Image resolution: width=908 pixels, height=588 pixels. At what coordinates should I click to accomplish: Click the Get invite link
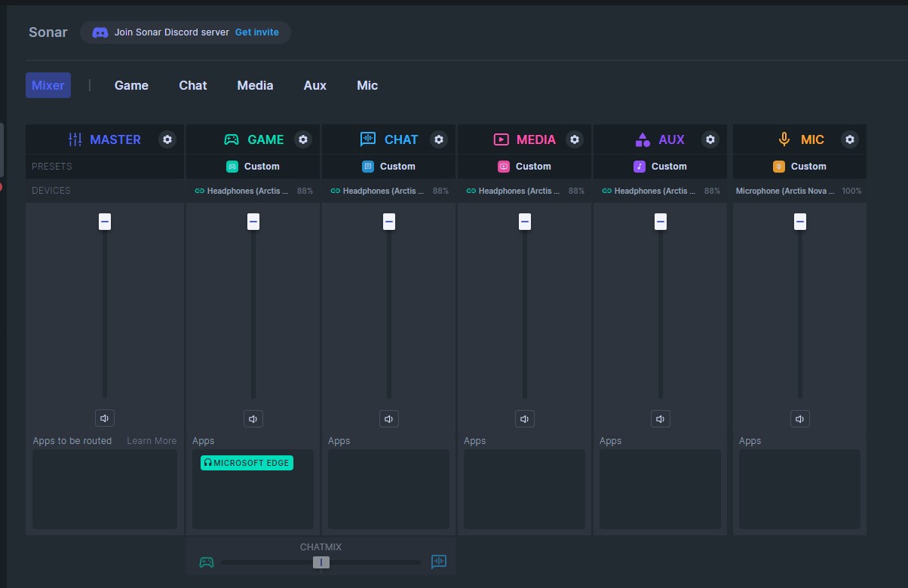pyautogui.click(x=256, y=32)
